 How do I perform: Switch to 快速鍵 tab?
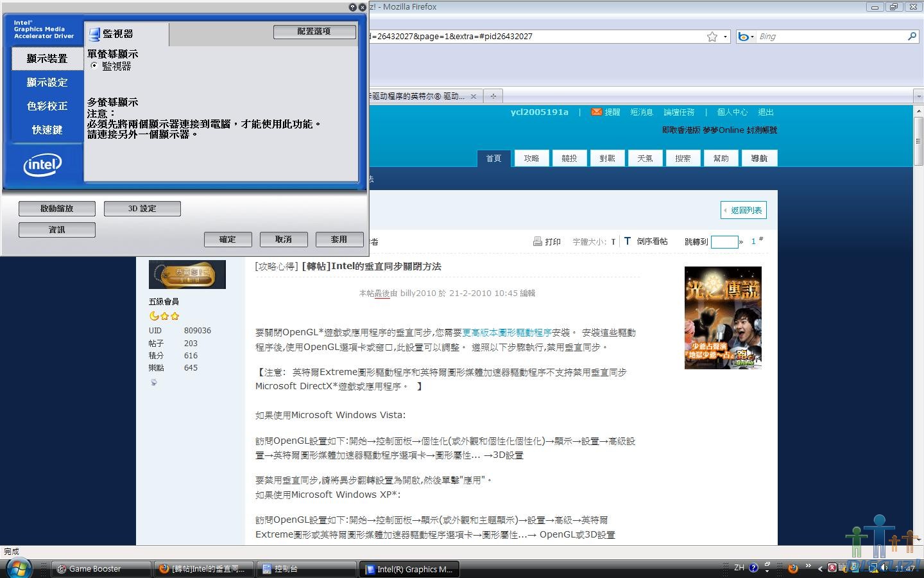(x=47, y=130)
